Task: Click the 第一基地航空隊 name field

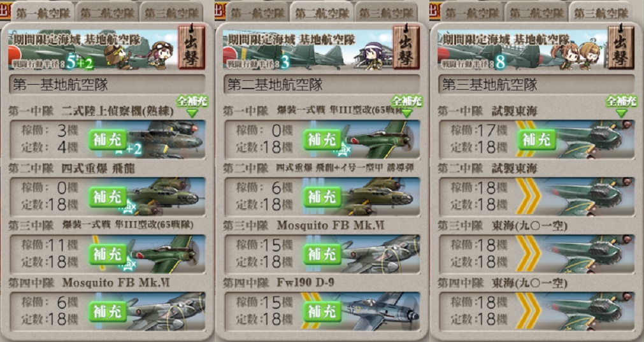Action: (107, 85)
